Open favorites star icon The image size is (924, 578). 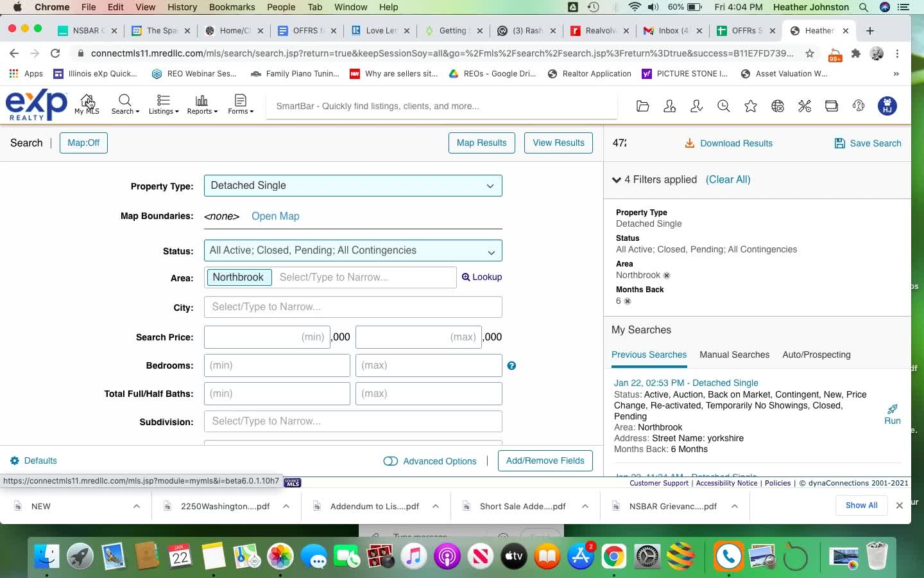[751, 106]
